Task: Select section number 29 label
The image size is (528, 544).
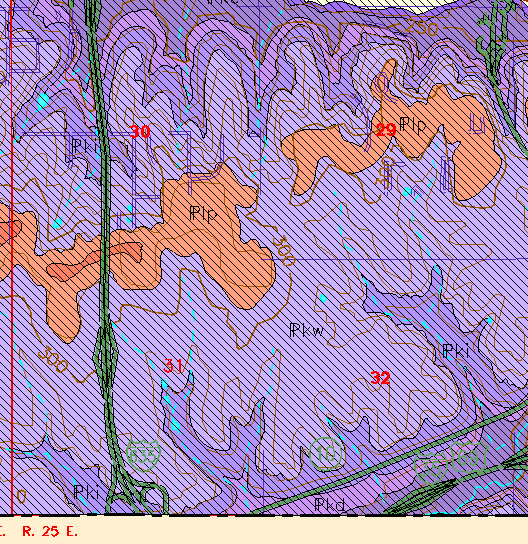Action: pos(386,130)
